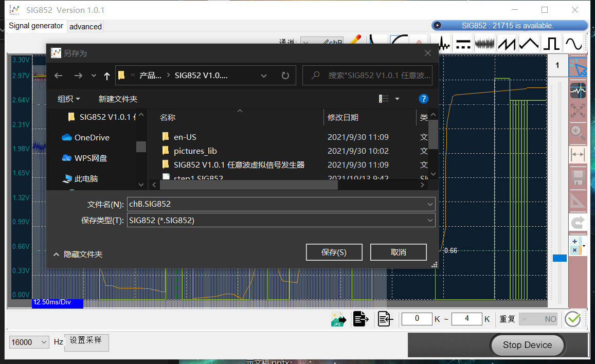Image resolution: width=595 pixels, height=364 pixels.
Task: Click the green checkmark apply icon
Action: tap(572, 319)
